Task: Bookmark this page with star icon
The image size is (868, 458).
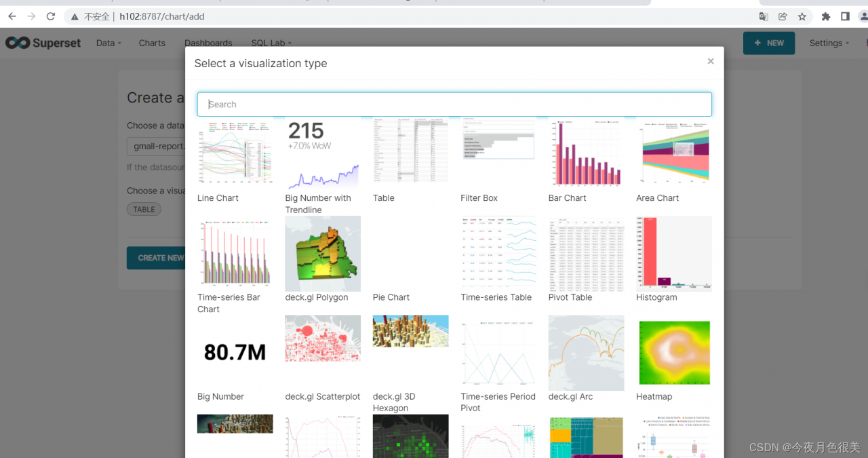Action: [x=802, y=16]
